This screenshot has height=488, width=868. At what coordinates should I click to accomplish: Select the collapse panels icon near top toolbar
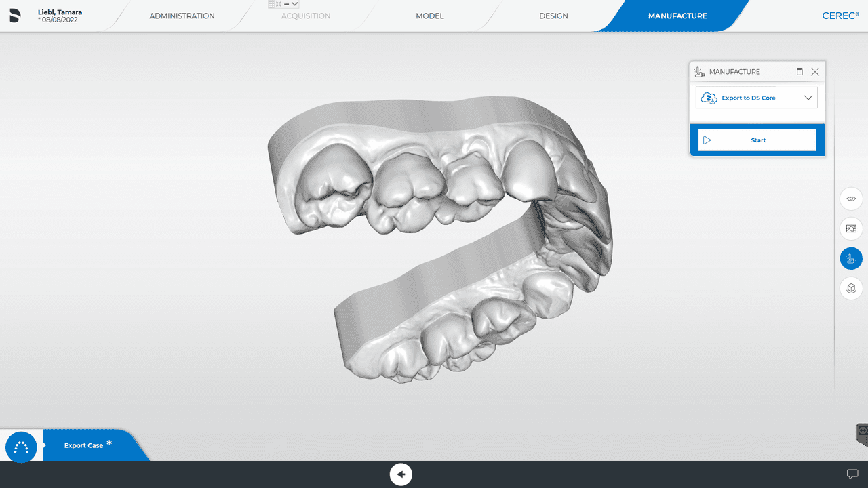pos(278,3)
